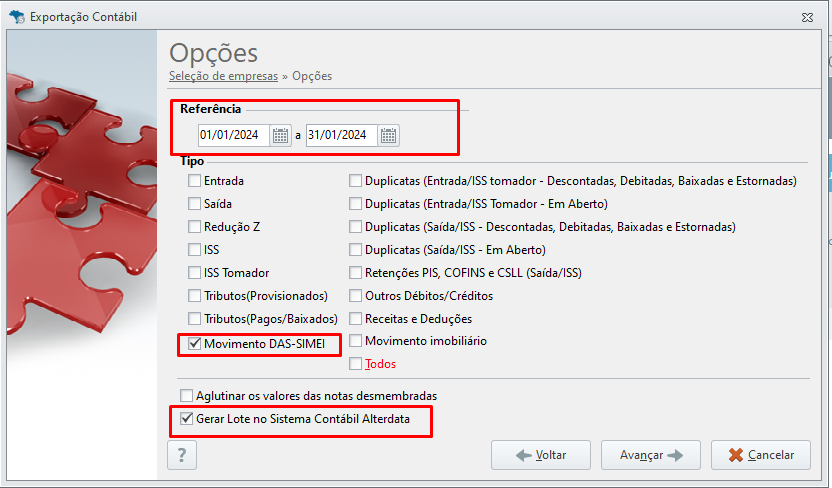Open the start date calendar picker

(x=280, y=136)
